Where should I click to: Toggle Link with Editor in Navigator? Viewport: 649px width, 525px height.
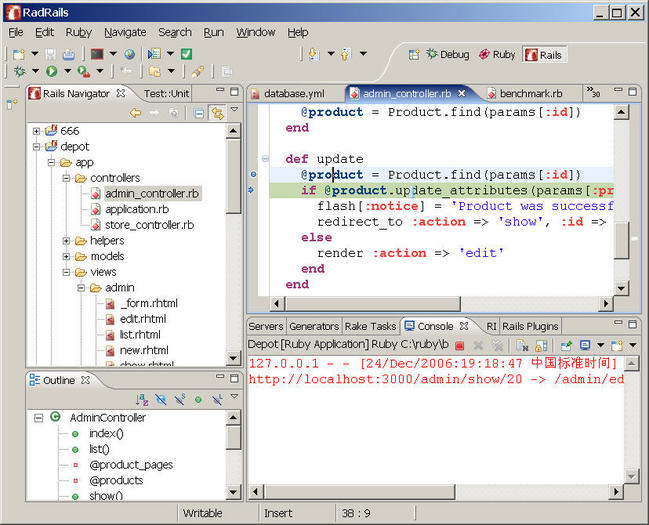pos(217,113)
